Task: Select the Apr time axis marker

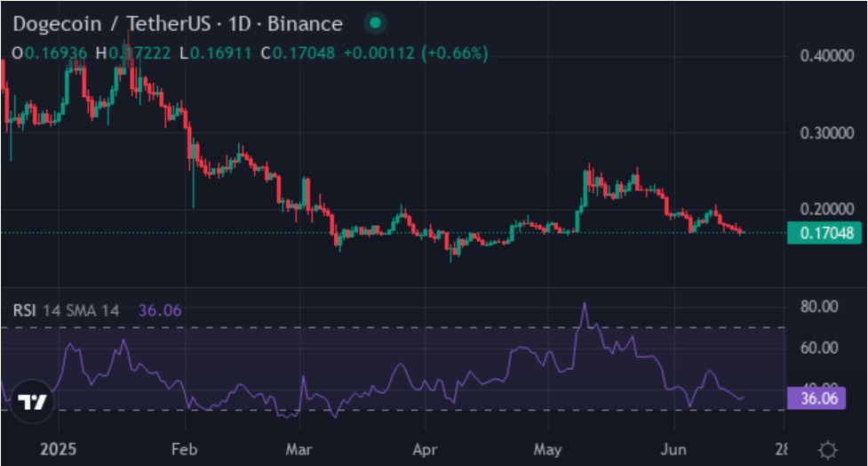Action: (x=427, y=449)
